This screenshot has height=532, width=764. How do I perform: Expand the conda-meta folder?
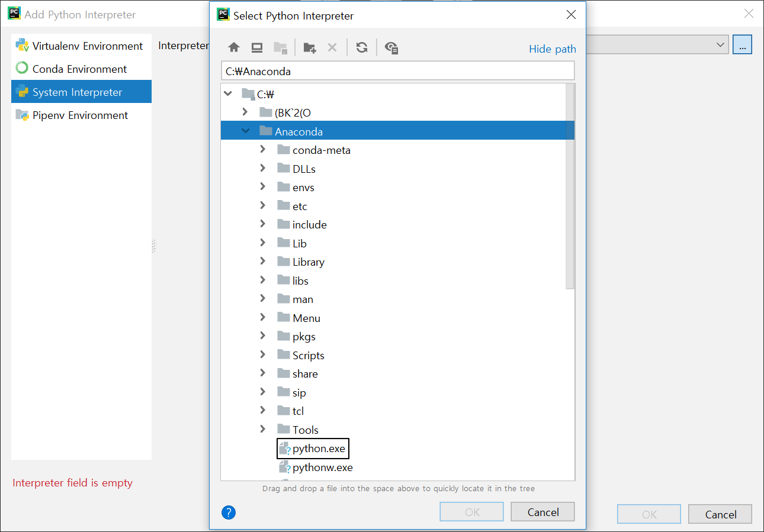(x=262, y=150)
